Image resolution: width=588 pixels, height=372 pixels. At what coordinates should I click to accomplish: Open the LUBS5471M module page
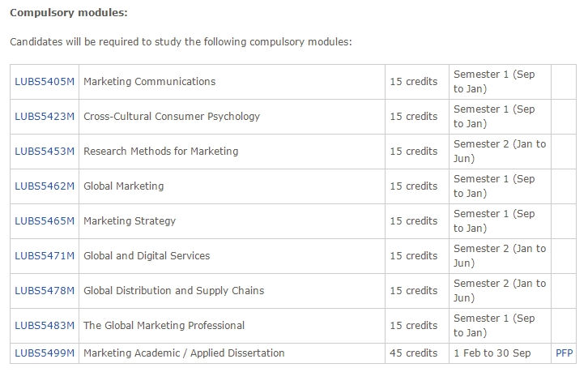[x=45, y=256]
